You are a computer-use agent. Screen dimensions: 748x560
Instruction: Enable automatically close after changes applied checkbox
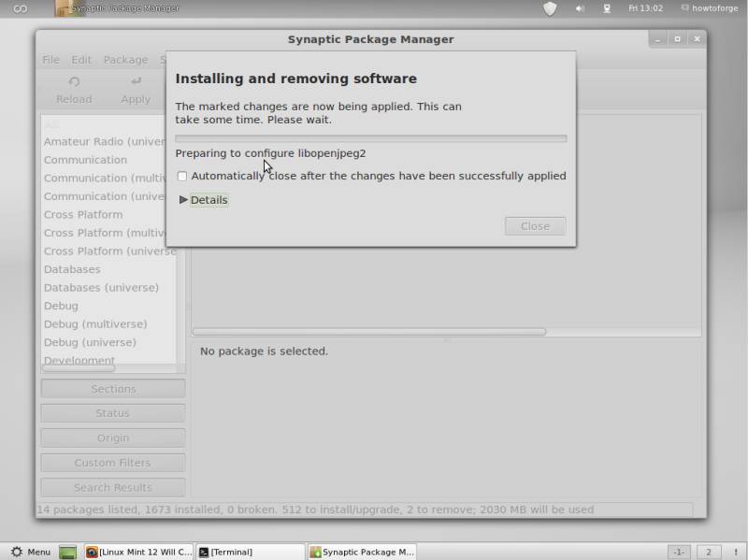(182, 176)
